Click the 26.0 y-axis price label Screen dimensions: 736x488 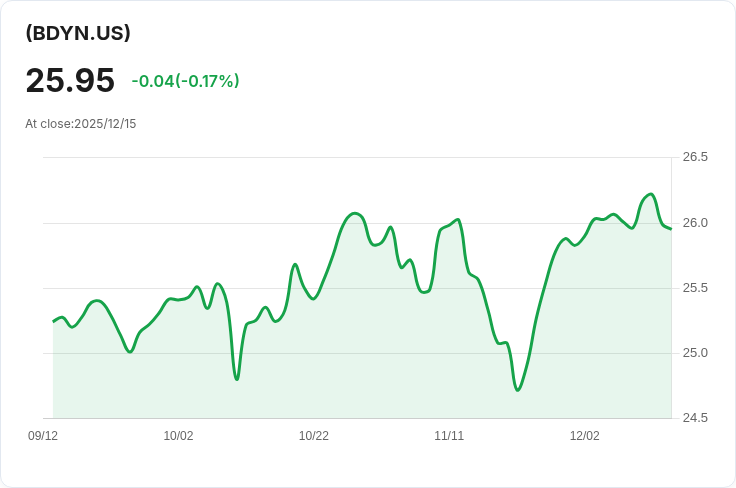[695, 223]
